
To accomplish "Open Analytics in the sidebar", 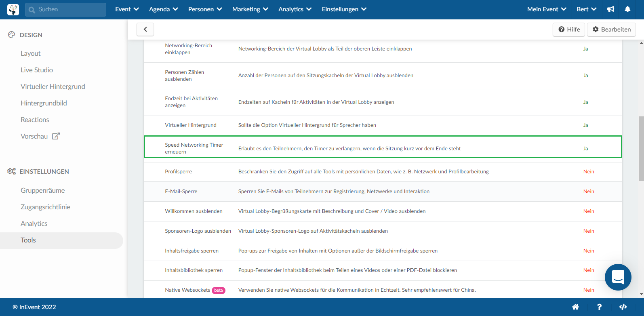I will [x=34, y=223].
